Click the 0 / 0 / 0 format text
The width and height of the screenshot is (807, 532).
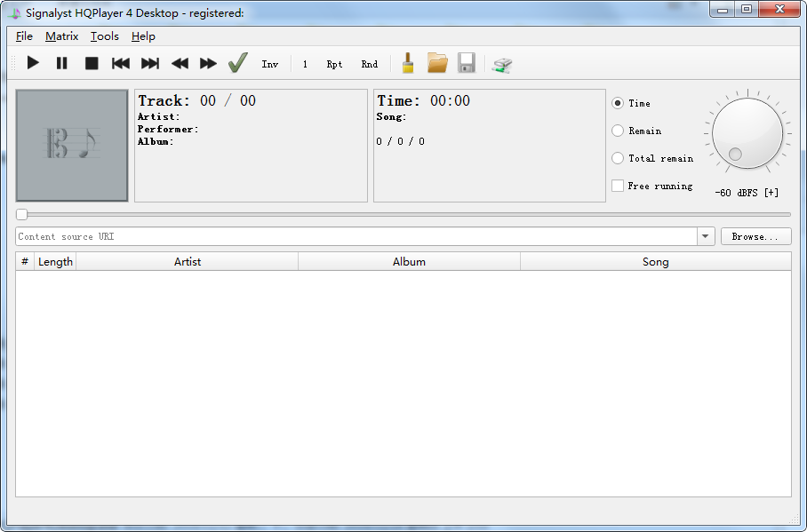tap(401, 141)
